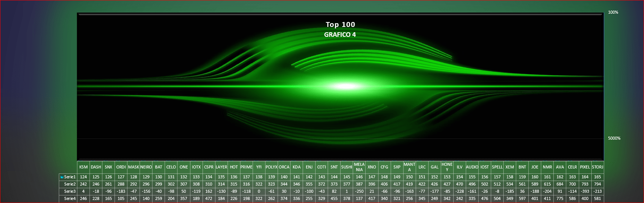Click the POLYX column header
This screenshot has height=203, width=644.
coord(272,167)
